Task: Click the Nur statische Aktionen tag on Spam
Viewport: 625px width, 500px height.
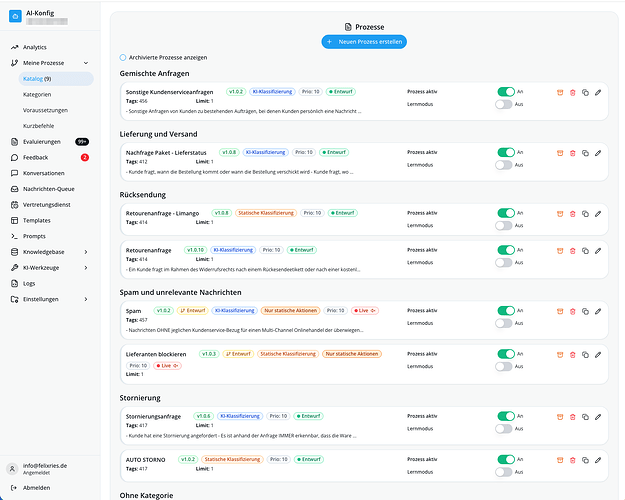Action: click(291, 311)
